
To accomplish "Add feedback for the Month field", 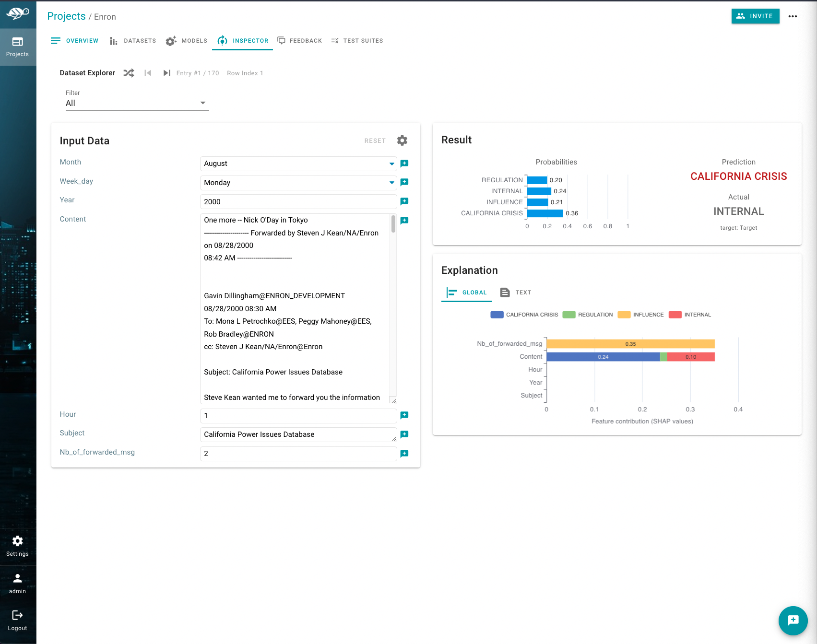I will coord(404,164).
